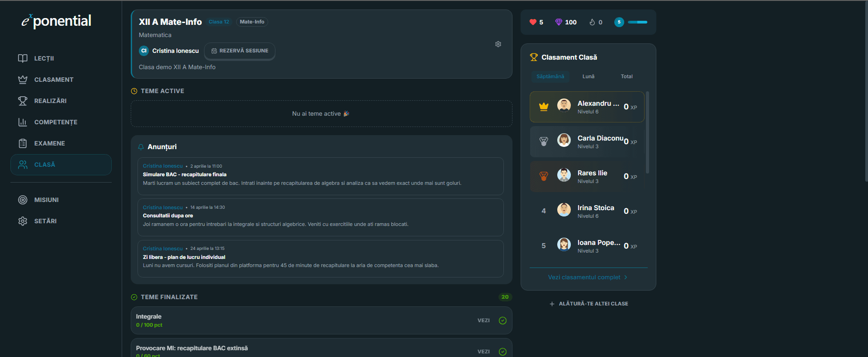Click the Realizări trophy icon
The image size is (868, 357).
(x=23, y=101)
